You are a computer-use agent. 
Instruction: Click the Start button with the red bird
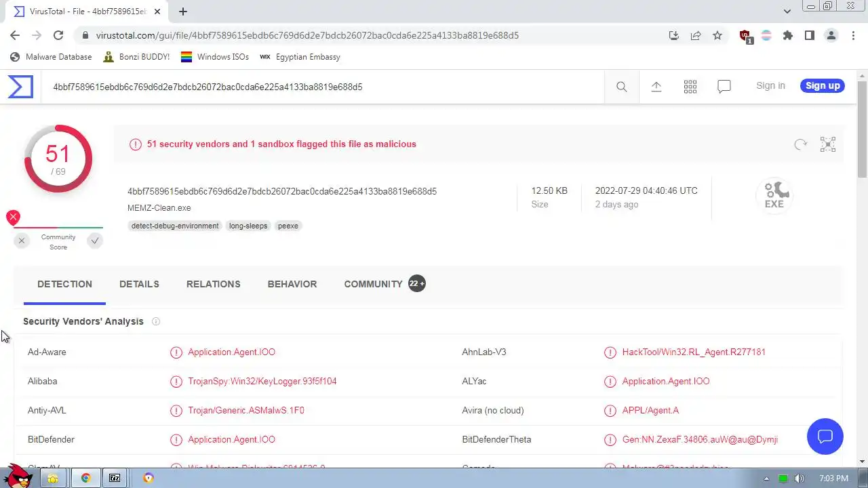point(18,476)
